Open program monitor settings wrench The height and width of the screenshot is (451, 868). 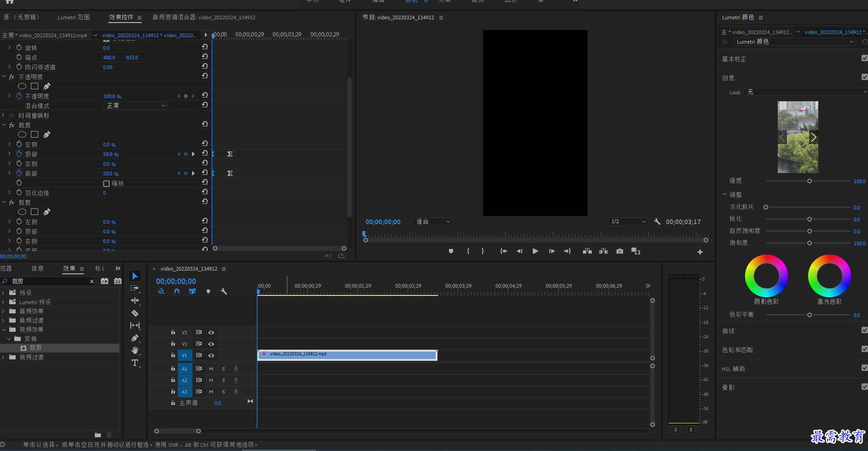tap(657, 221)
